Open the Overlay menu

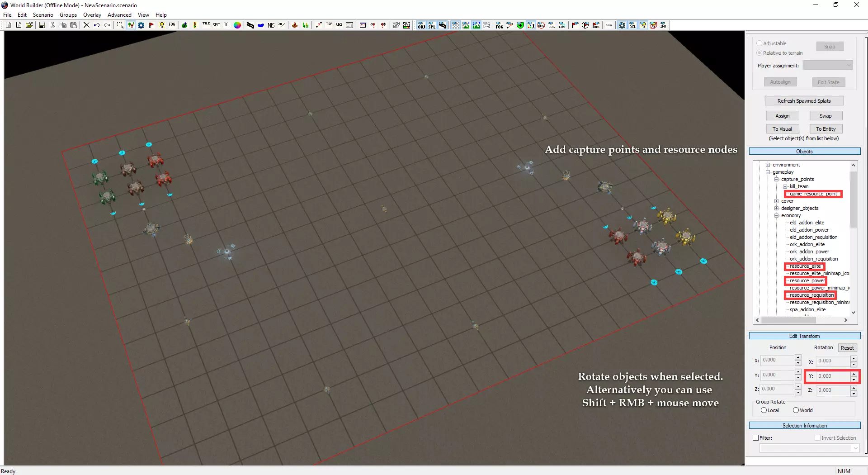(92, 15)
